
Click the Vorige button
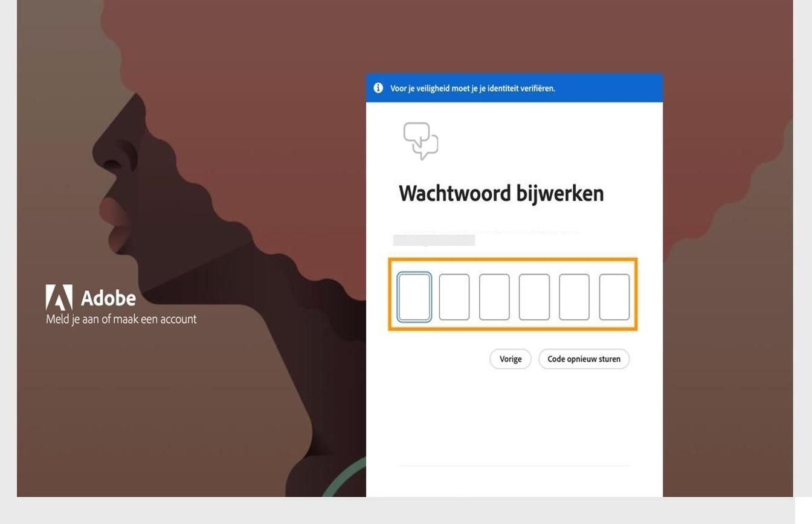tap(510, 359)
